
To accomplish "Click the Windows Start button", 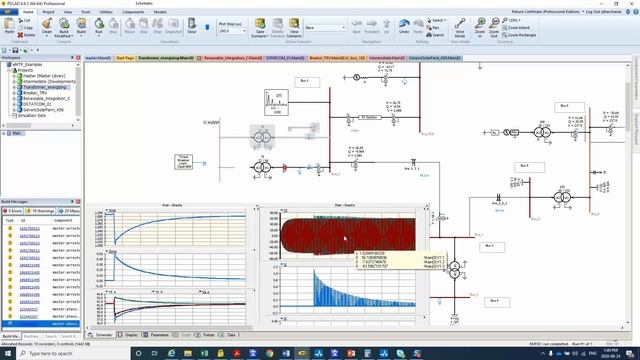I will click(7, 353).
